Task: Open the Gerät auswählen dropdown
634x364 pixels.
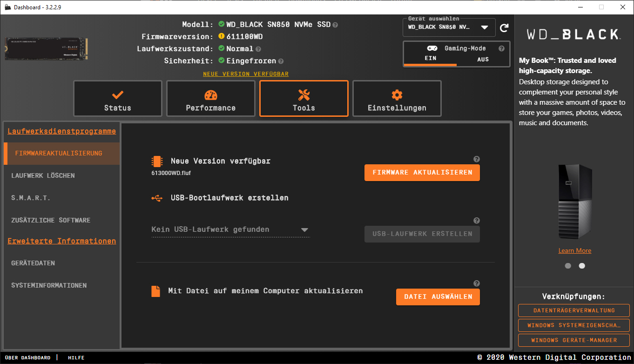Action: [448, 27]
